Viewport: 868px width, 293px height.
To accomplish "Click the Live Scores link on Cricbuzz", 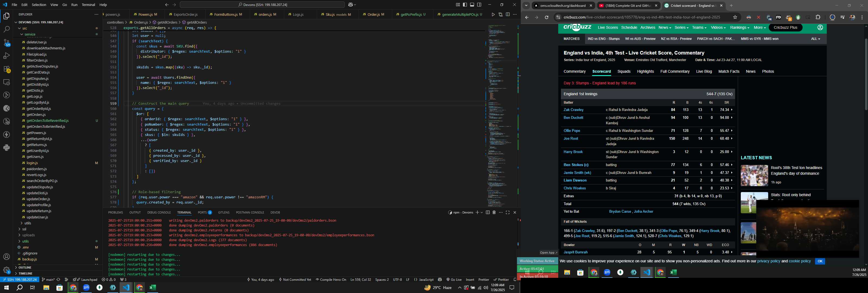I will coord(608,28).
